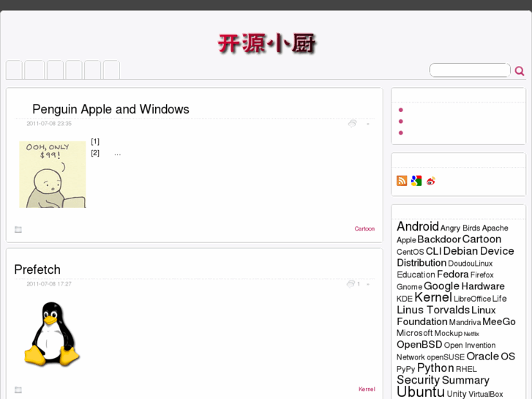Select Fedora in the tag cloud

(453, 274)
